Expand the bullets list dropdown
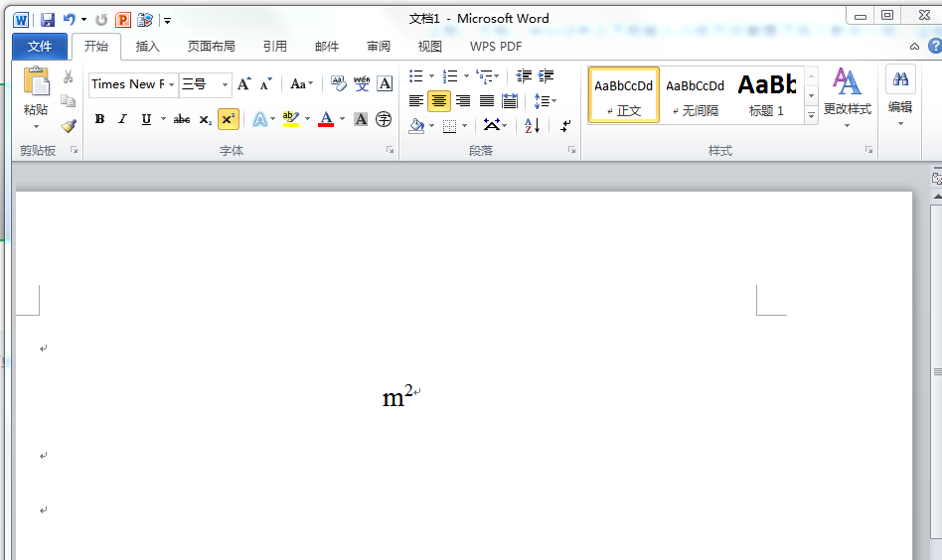 click(x=431, y=76)
